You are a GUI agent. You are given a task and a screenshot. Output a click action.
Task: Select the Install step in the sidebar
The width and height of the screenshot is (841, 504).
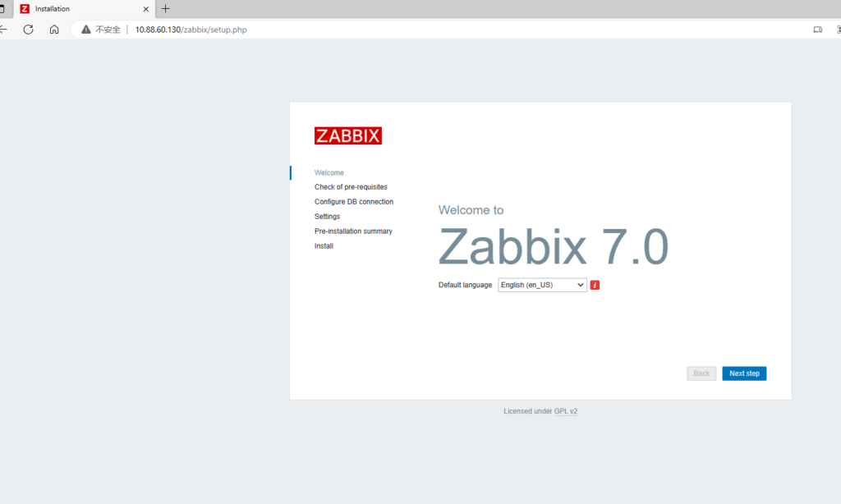[324, 246]
